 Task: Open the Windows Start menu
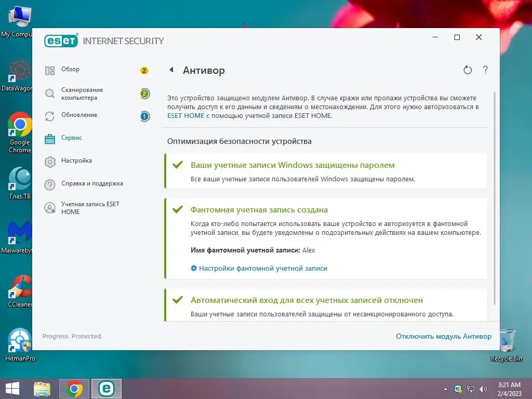click(x=12, y=389)
